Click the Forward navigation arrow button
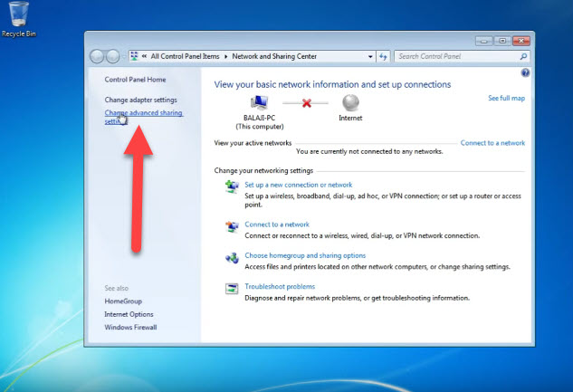 112,56
